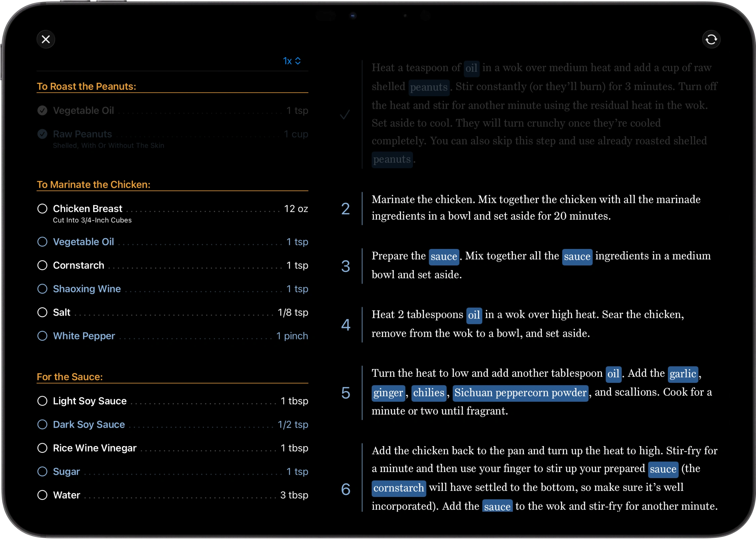Tap the refresh sync icon

711,39
